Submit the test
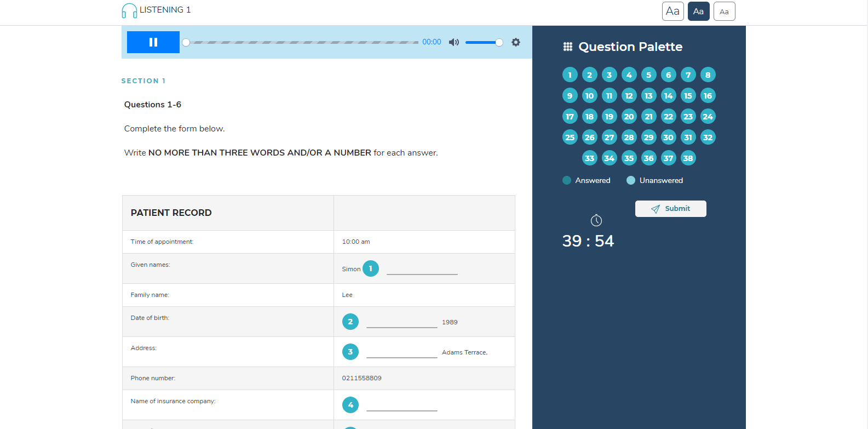 (671, 209)
